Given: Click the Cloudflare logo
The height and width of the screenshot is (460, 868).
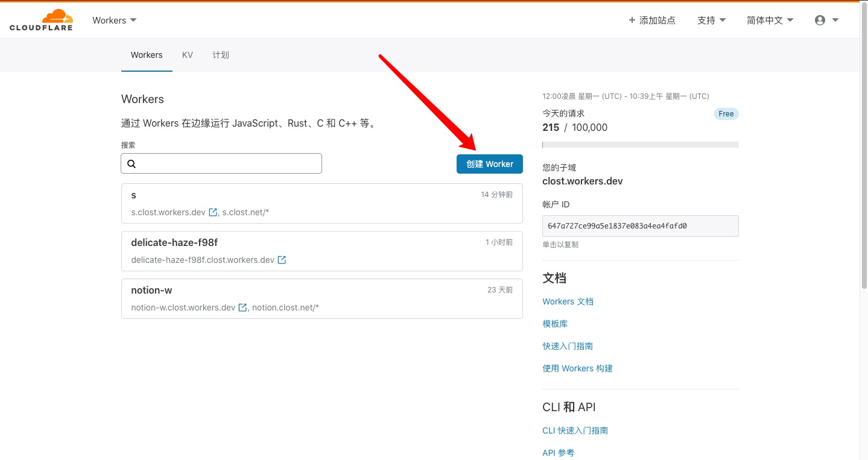Looking at the screenshot, I should (x=41, y=20).
